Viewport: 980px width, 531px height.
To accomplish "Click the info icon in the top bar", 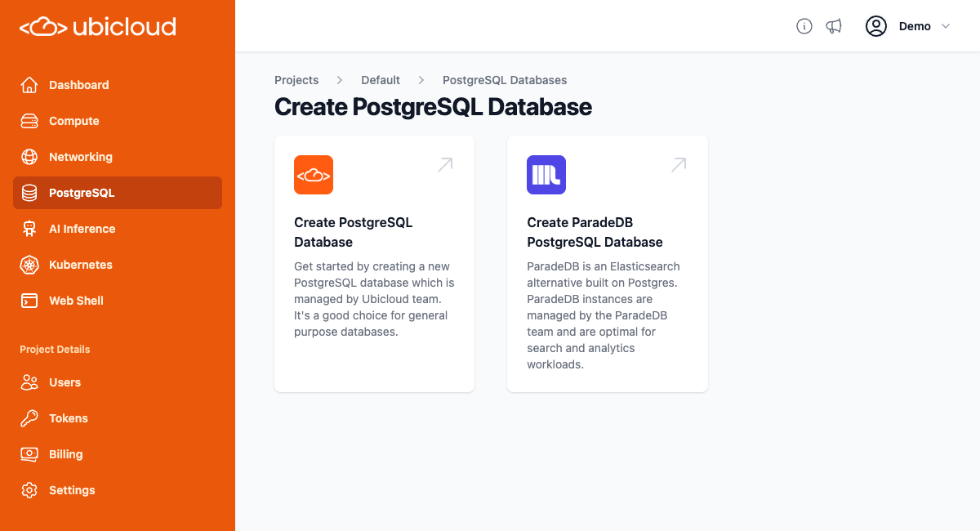I will click(x=804, y=25).
